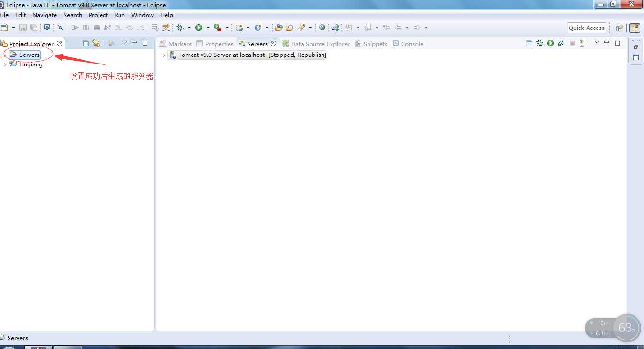Screen dimensions: 644x349
Task: Click the Back navigation arrow
Action: click(x=398, y=28)
